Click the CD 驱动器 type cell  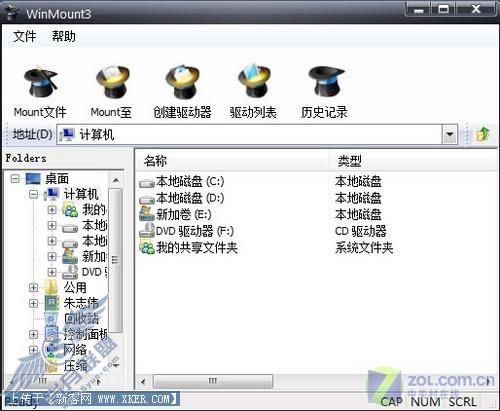[x=361, y=231]
